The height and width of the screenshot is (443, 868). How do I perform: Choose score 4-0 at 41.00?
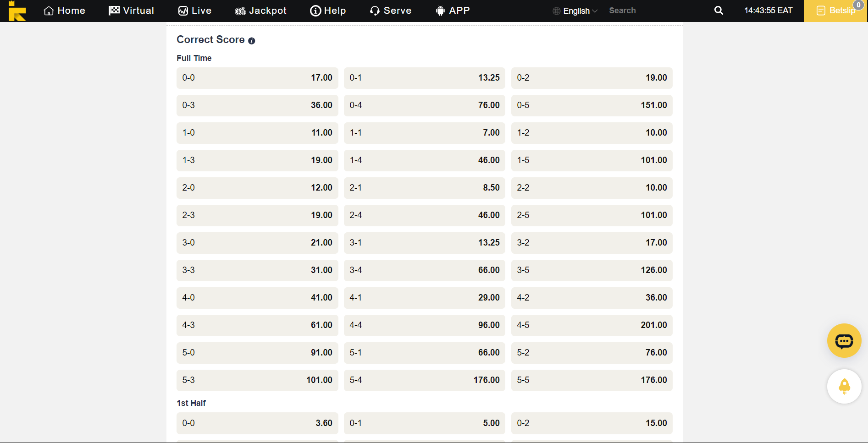point(257,298)
